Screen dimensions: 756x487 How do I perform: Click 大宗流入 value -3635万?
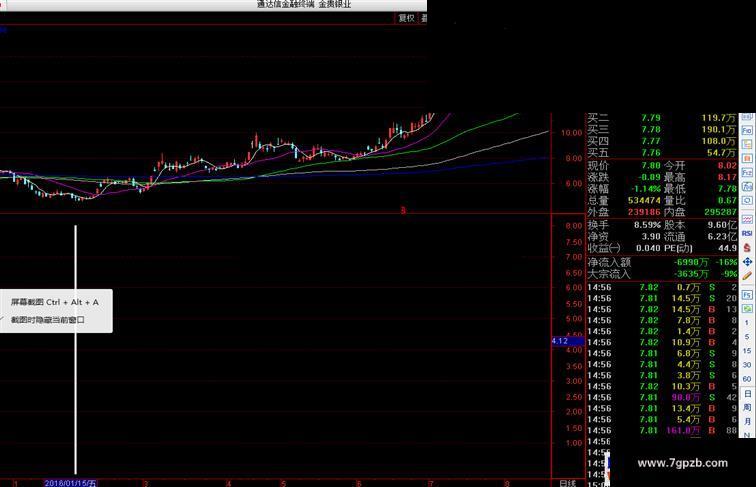(691, 274)
